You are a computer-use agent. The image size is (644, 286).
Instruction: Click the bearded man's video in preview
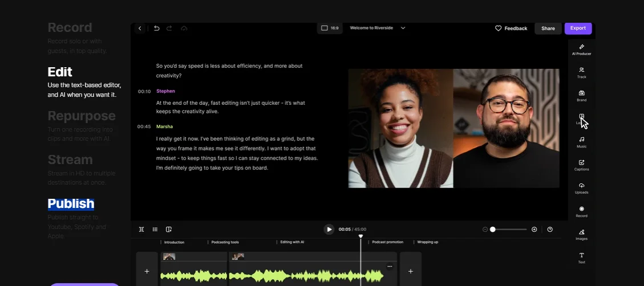[x=506, y=128]
